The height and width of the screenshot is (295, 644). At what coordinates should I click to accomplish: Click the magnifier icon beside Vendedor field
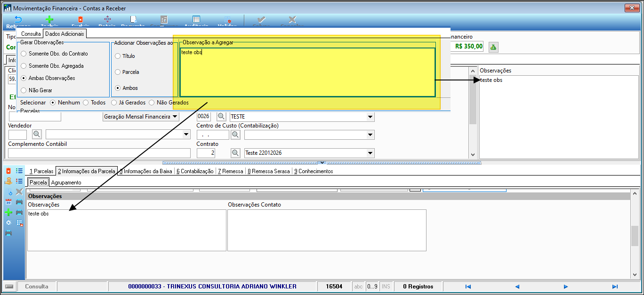36,135
